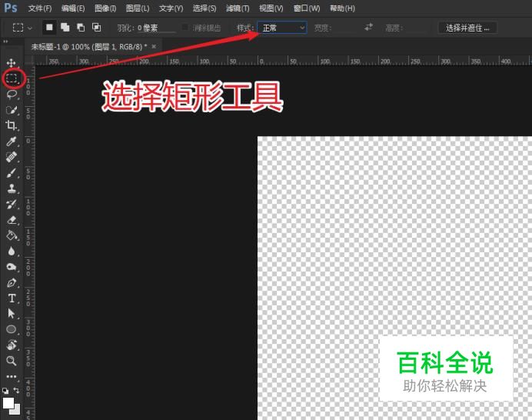Click the ruler origin corner box
Screen dimensions: 532x420
click(30, 61)
